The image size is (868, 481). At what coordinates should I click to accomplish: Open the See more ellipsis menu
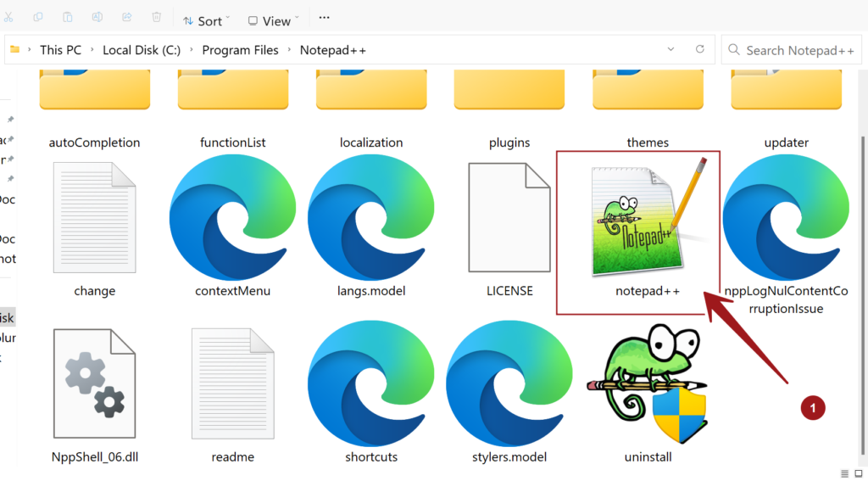[x=324, y=19]
